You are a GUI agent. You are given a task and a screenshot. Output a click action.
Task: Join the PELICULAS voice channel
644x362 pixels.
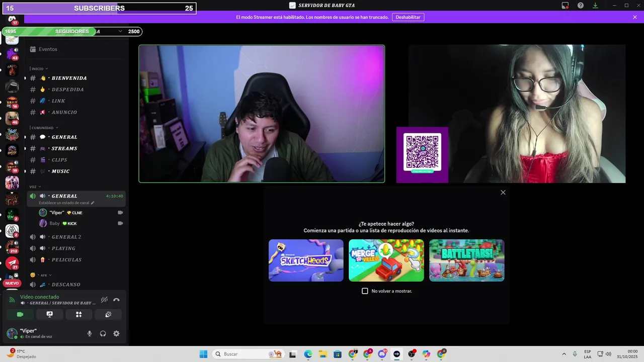tap(76, 259)
